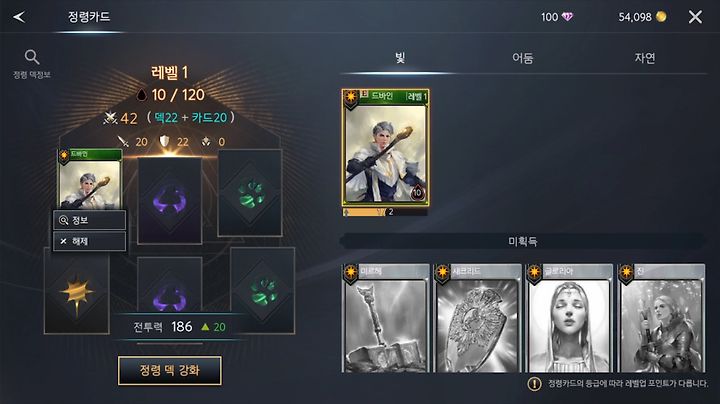Select the 드바인 card in collection
Screen dimensions: 720x404
[386, 147]
